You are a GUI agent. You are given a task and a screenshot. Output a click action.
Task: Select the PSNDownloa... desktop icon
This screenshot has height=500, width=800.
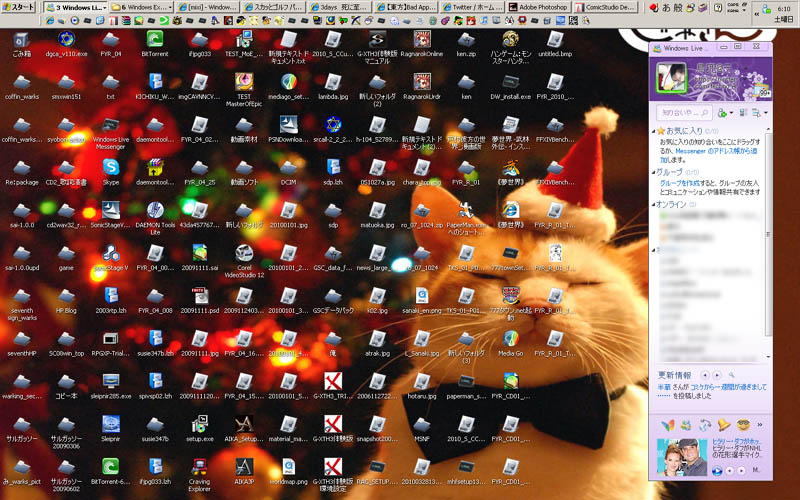click(288, 130)
